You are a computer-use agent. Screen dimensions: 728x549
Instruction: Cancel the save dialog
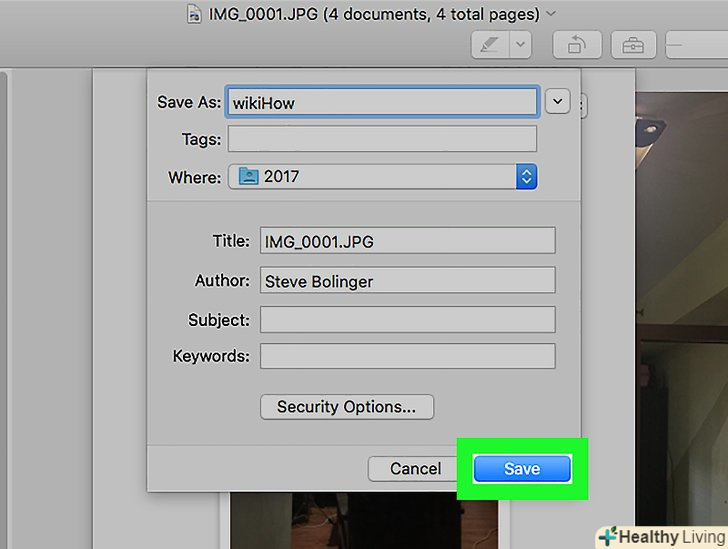point(415,469)
